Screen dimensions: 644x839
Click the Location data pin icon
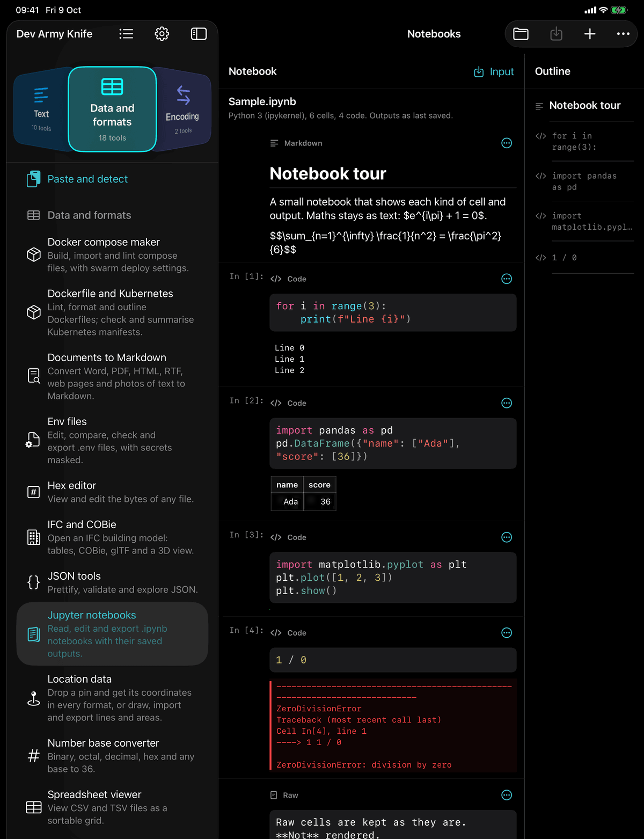[x=34, y=698]
